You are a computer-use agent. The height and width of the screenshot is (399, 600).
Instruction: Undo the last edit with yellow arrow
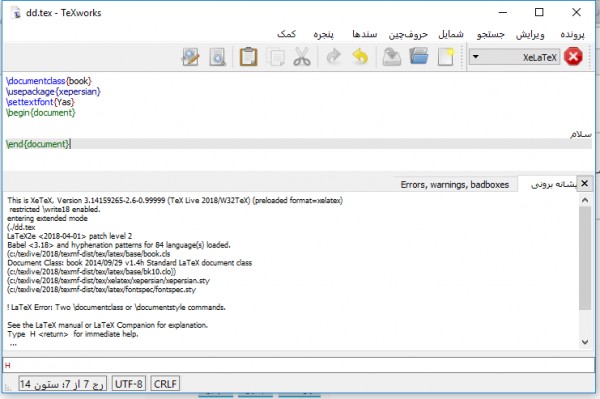360,57
